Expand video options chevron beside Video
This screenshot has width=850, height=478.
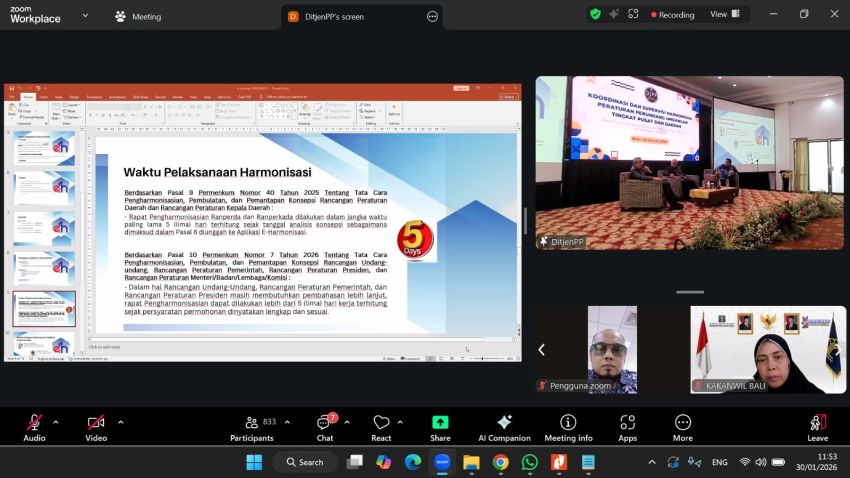pyautogui.click(x=120, y=422)
